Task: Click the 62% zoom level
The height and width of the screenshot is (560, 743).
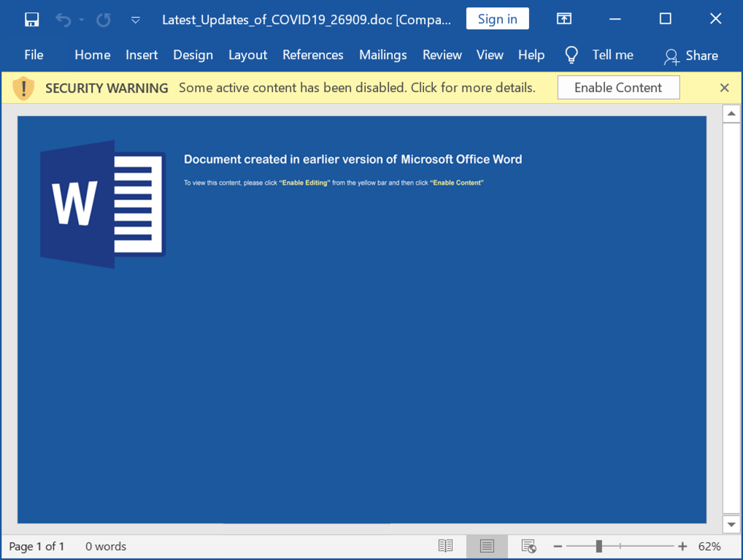Action: [709, 547]
